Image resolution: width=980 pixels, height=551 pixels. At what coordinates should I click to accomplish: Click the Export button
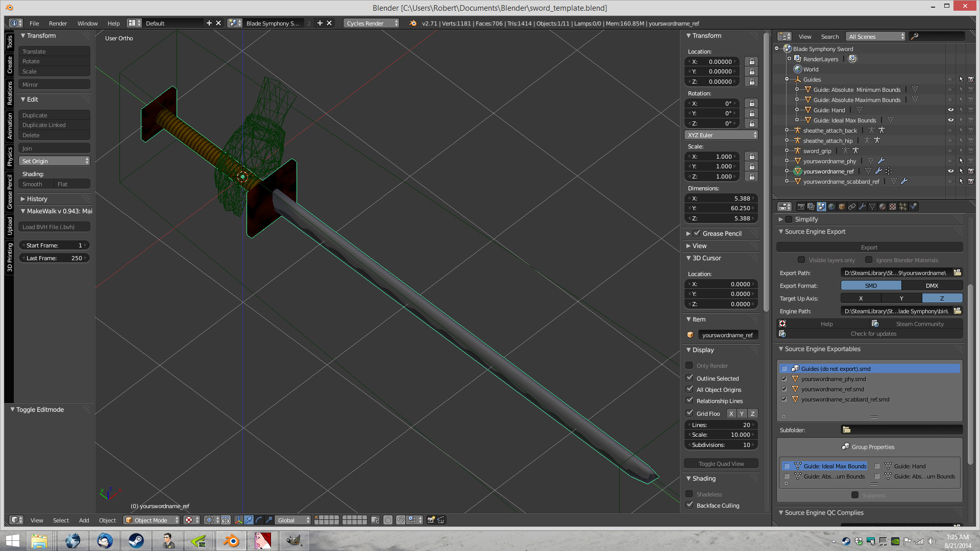tap(869, 247)
